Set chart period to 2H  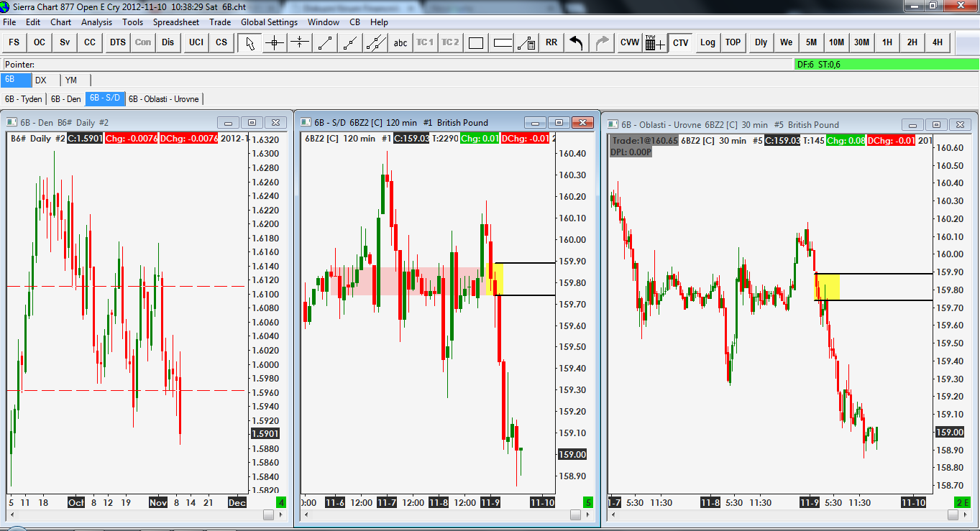tap(912, 42)
